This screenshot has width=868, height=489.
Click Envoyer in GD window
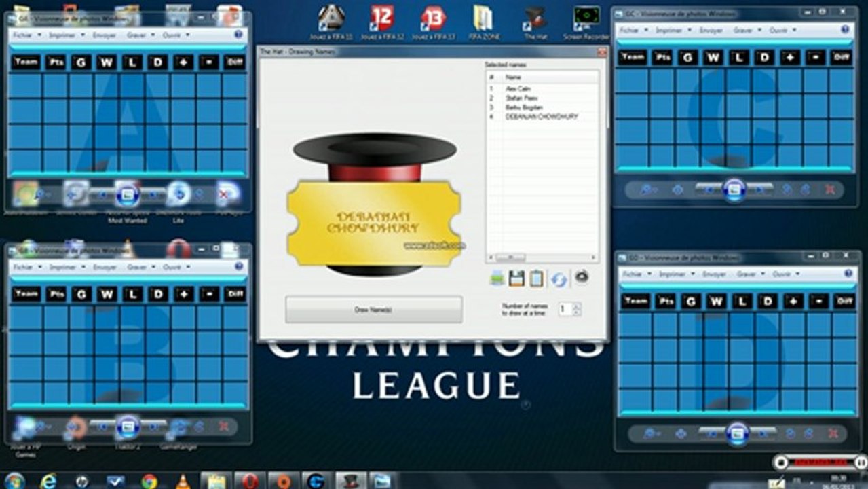click(x=714, y=274)
